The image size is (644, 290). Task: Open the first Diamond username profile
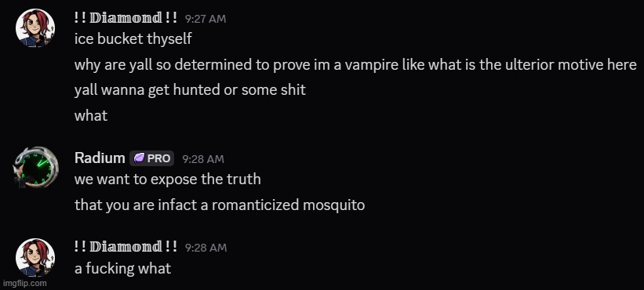click(x=126, y=18)
